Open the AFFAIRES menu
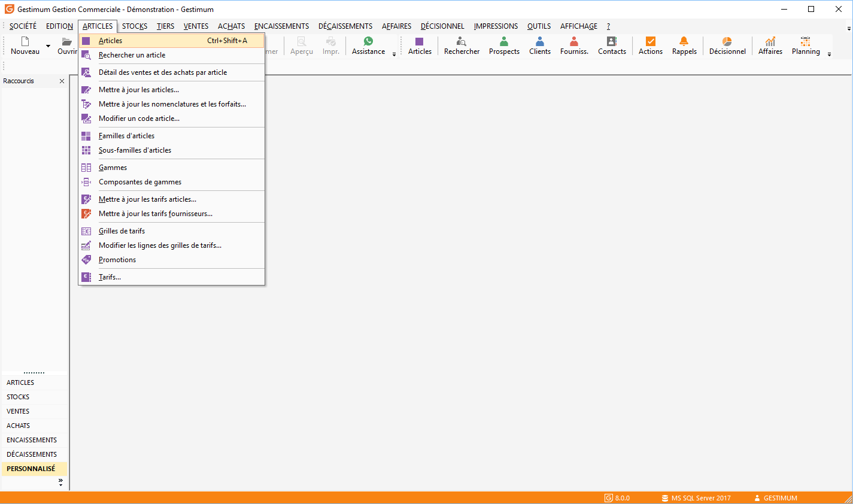The image size is (853, 504). (396, 26)
